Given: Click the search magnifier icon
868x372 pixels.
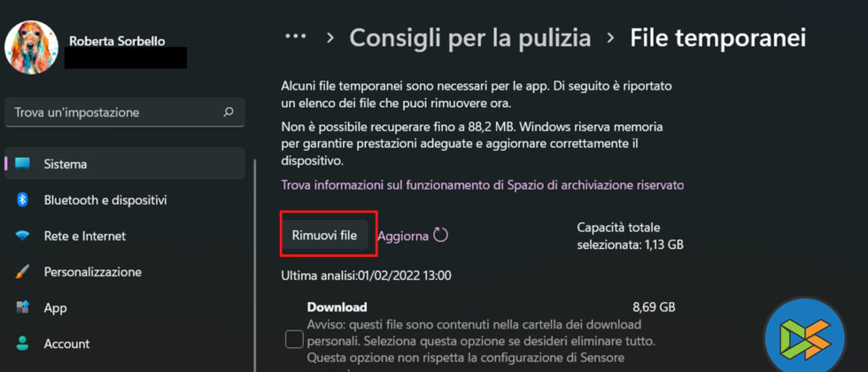Looking at the screenshot, I should 229,112.
